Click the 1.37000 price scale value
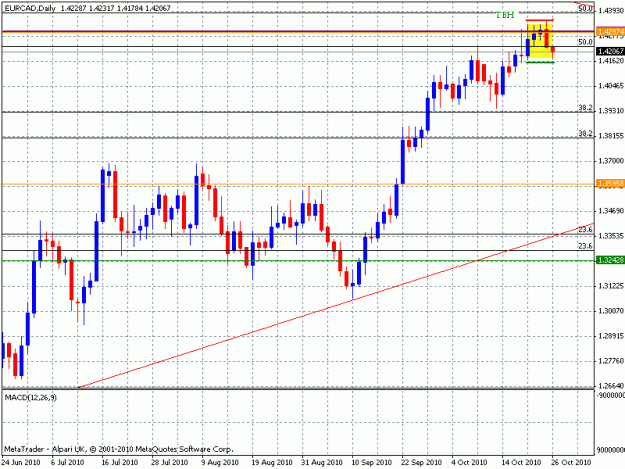 tap(611, 161)
